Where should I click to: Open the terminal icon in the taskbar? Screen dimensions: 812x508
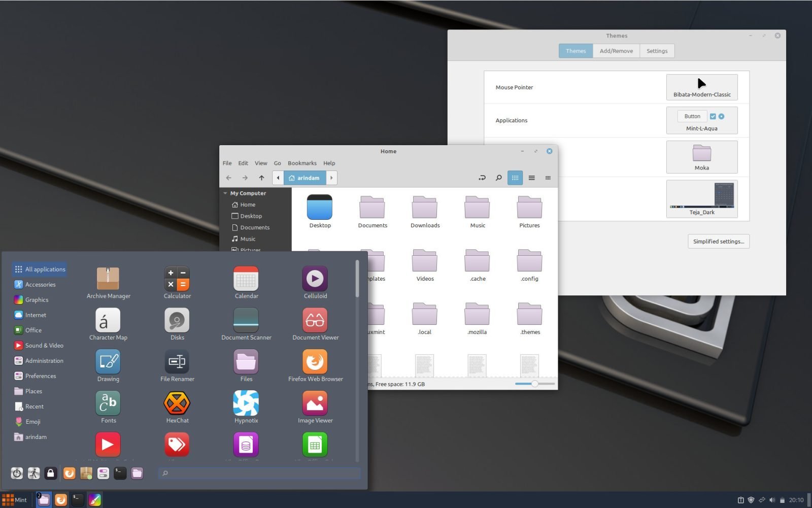[77, 499]
